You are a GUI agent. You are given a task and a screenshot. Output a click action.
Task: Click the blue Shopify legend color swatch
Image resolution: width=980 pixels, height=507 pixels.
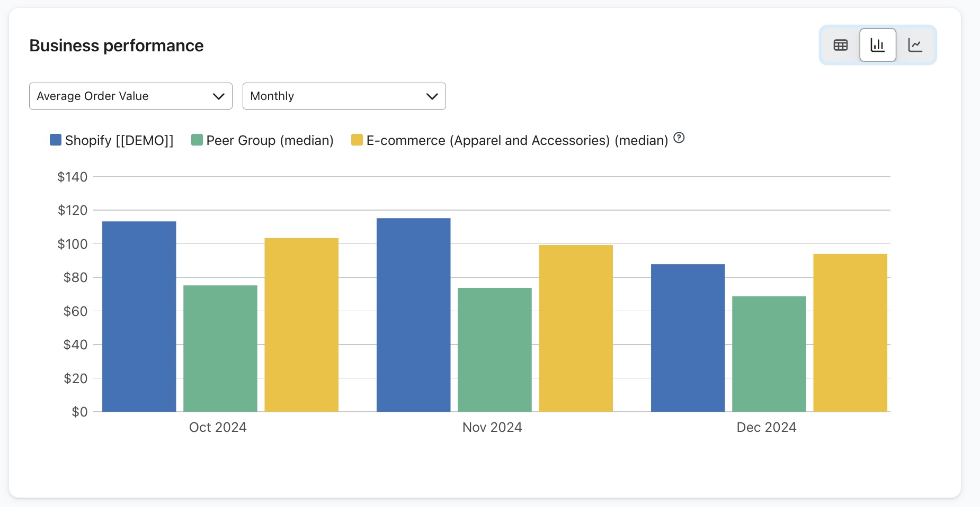(x=56, y=140)
